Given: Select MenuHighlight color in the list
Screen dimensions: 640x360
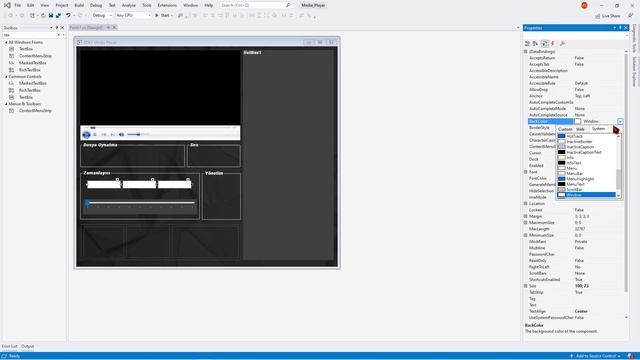Looking at the screenshot, I should click(x=586, y=179).
